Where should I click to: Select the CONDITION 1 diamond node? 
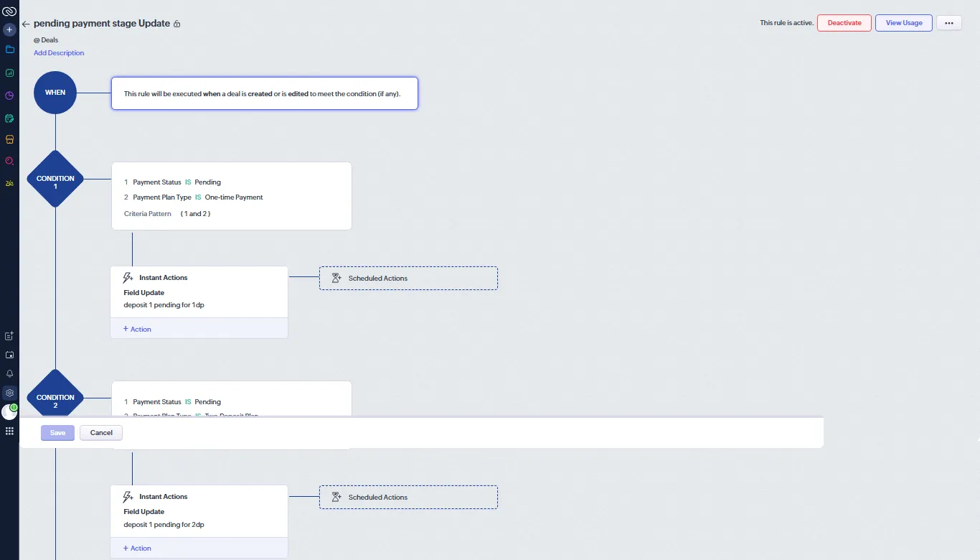(x=55, y=179)
